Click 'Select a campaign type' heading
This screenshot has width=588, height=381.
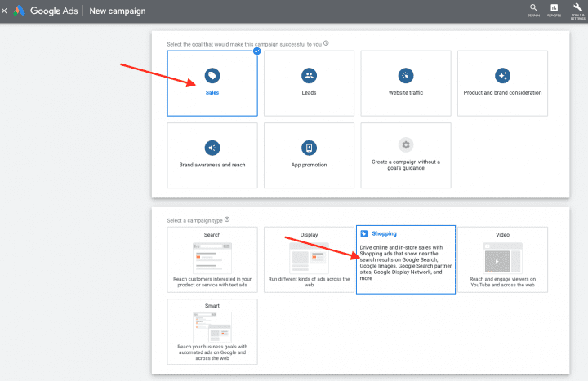pos(194,220)
